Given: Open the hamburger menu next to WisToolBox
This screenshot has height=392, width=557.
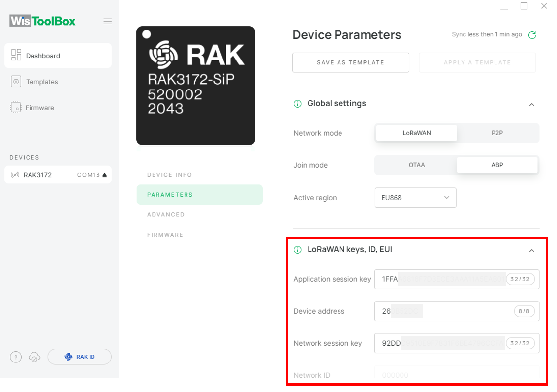Looking at the screenshot, I should tap(108, 21).
